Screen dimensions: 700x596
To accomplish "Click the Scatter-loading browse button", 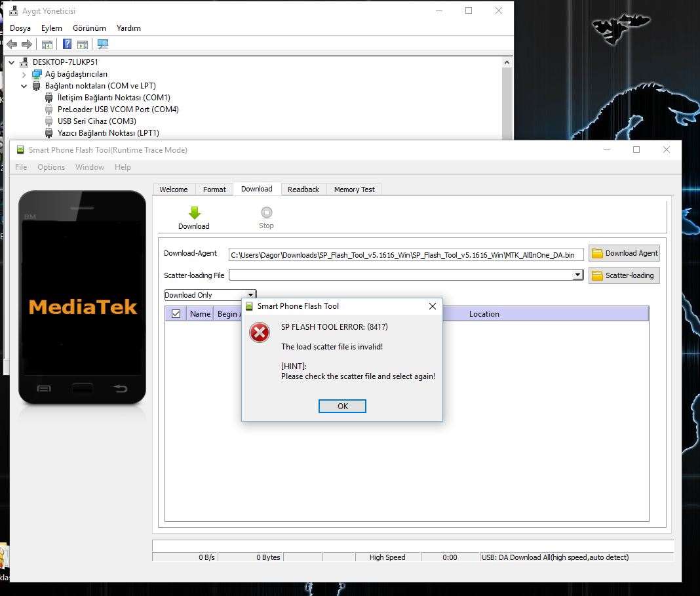I will coord(624,275).
